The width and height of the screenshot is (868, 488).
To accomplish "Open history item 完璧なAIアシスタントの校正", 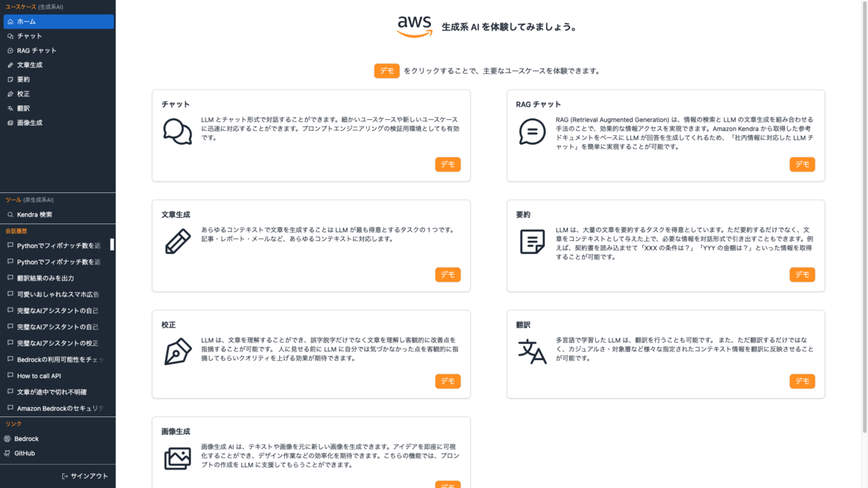I will click(x=56, y=343).
